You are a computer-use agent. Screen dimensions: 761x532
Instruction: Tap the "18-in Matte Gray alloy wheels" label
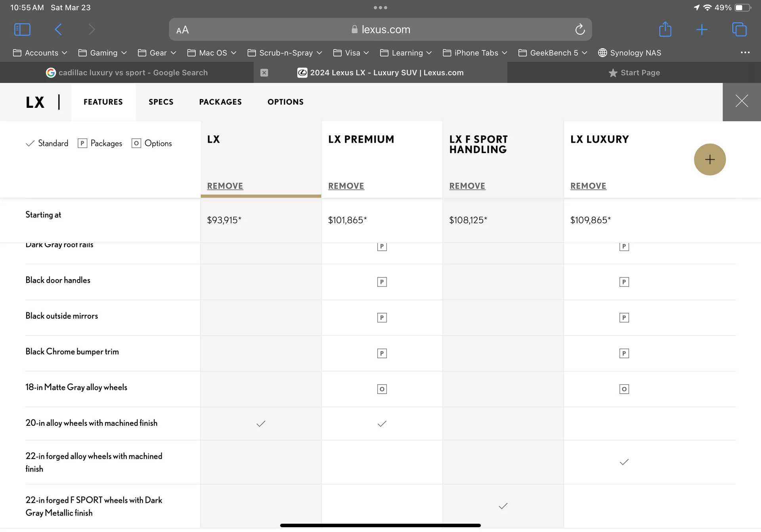coord(76,387)
